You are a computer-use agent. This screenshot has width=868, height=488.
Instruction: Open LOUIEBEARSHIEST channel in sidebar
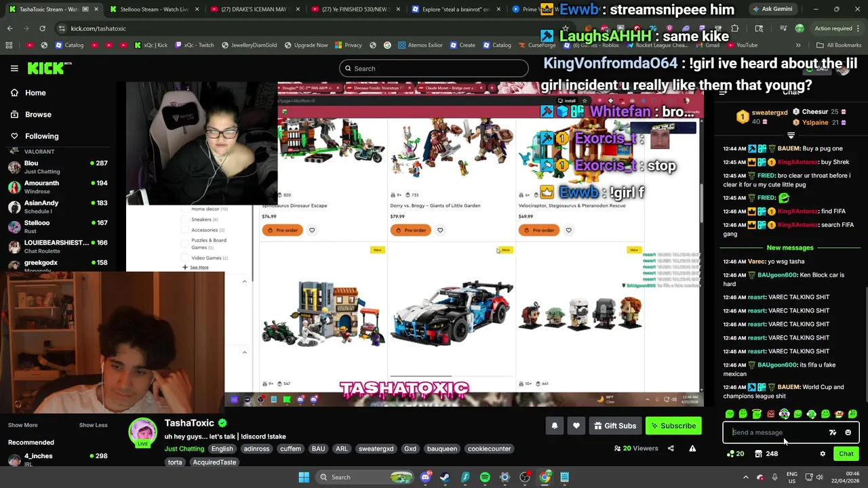coord(58,246)
